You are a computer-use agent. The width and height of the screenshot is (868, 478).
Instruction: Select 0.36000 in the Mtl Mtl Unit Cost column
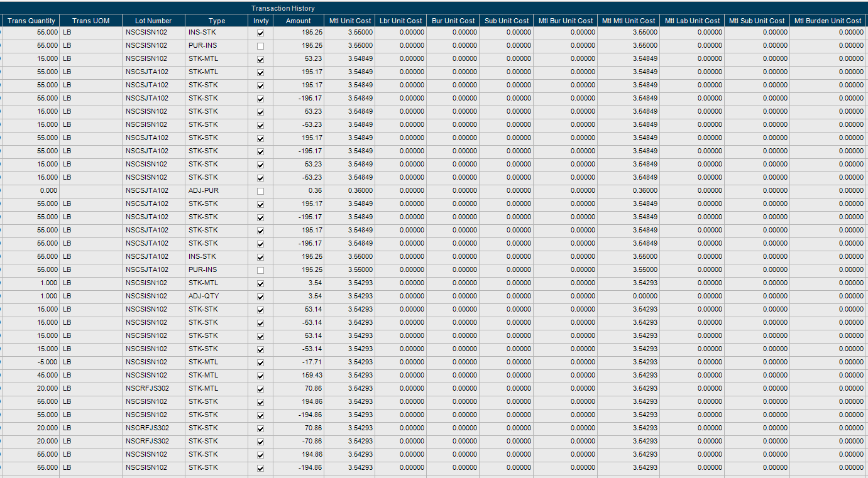point(629,191)
